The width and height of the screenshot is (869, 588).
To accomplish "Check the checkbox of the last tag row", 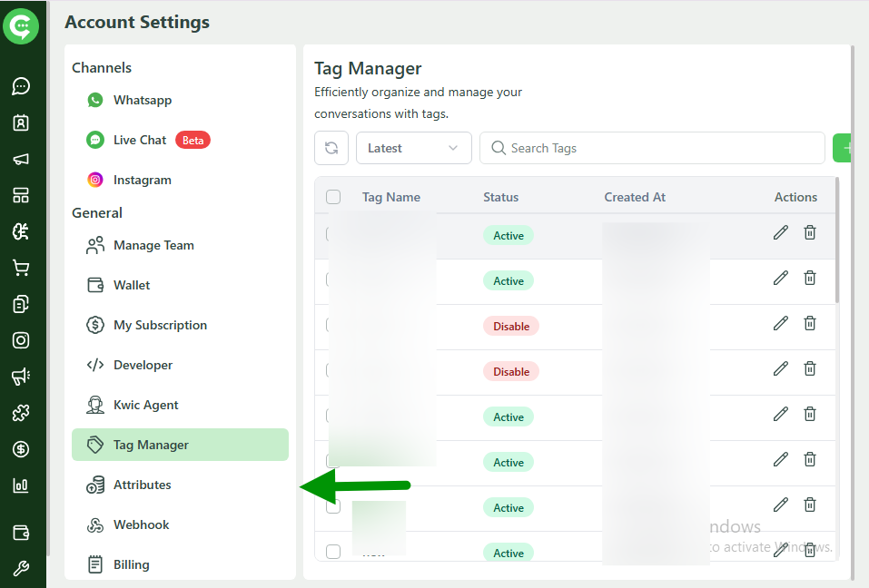I will [333, 551].
